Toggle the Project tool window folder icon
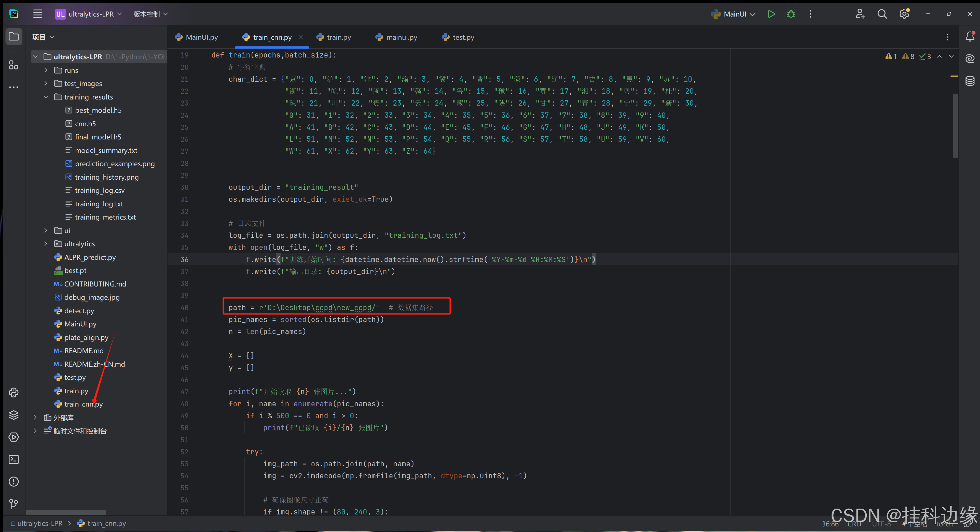Image resolution: width=980 pixels, height=532 pixels. 14,36
